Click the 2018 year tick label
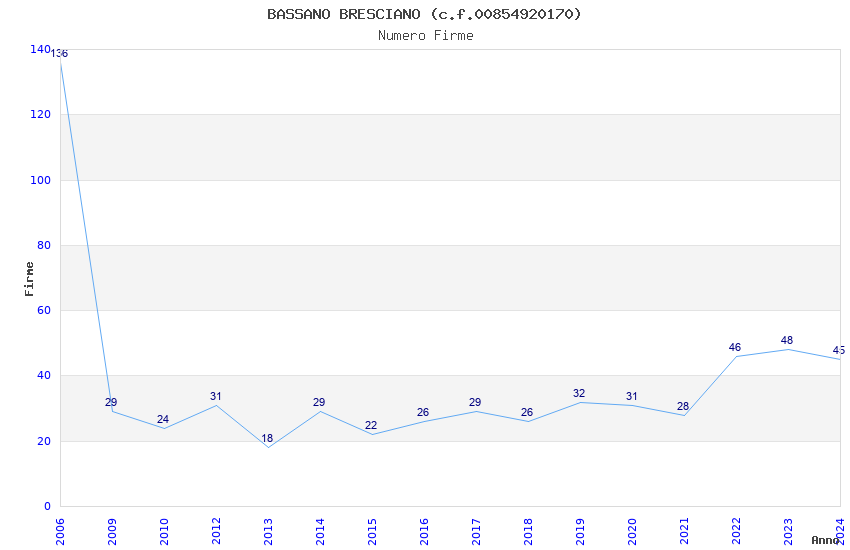The image size is (850, 550). (x=529, y=531)
